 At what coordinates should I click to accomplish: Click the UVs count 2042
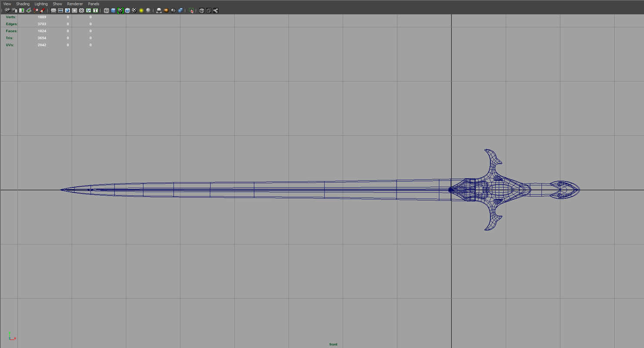click(x=42, y=45)
